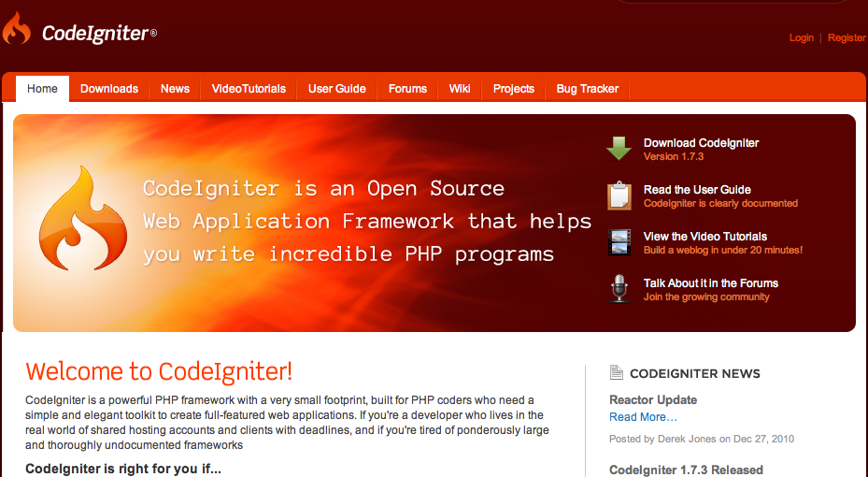The width and height of the screenshot is (868, 477).
Task: Click the CODEIGNITER NEWS section title
Action: pos(695,373)
